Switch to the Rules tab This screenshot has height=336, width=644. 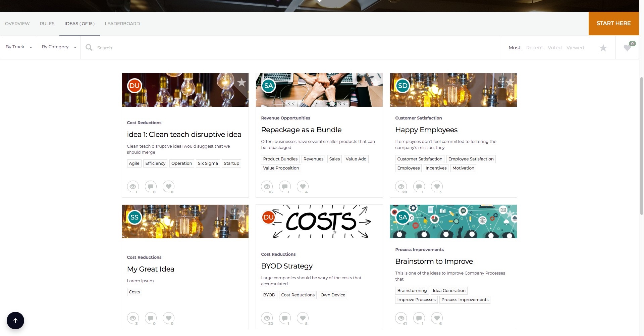pyautogui.click(x=47, y=23)
